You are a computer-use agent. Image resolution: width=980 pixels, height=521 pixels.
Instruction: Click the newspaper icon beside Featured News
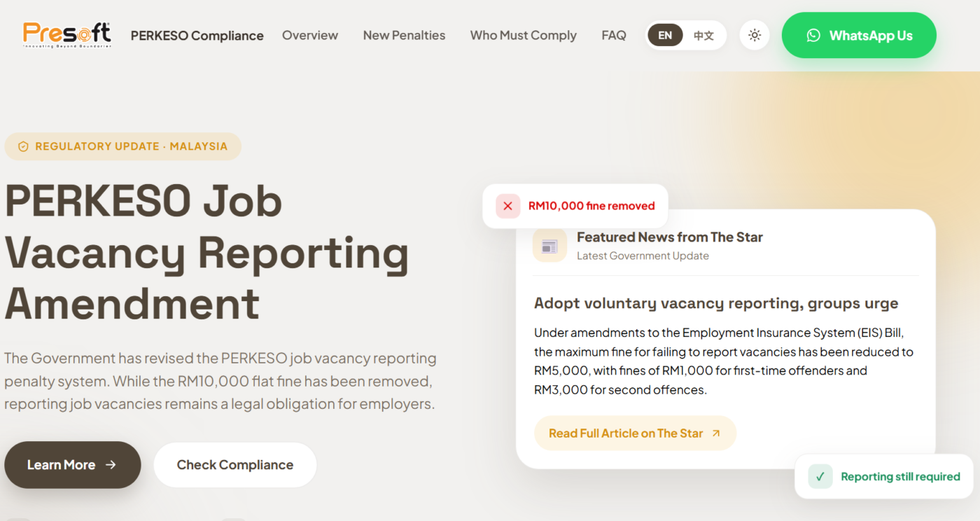tap(549, 246)
